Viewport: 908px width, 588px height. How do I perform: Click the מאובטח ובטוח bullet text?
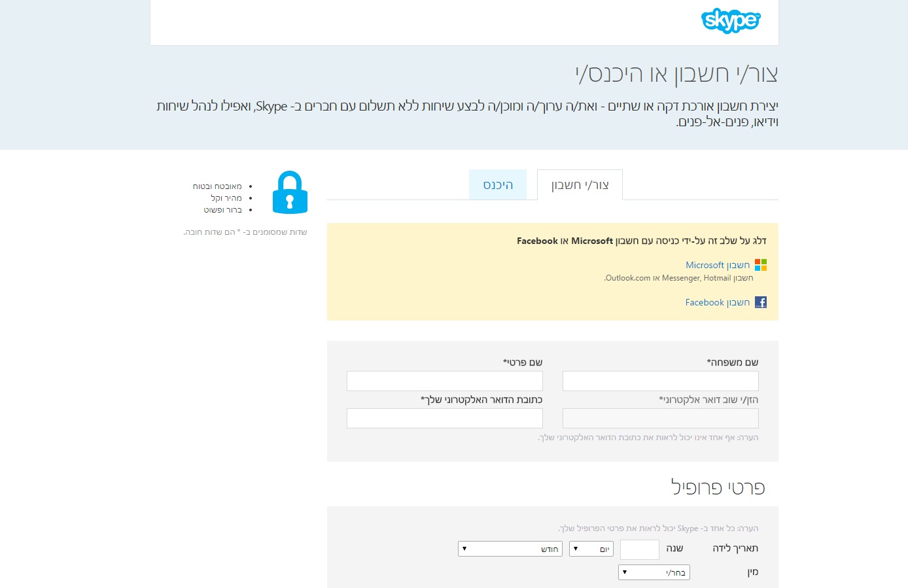coord(217,186)
